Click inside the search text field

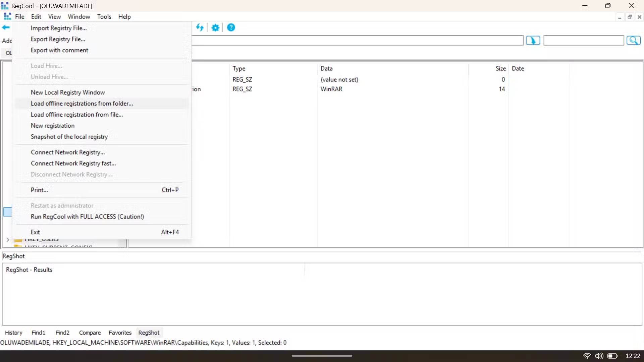click(583, 40)
